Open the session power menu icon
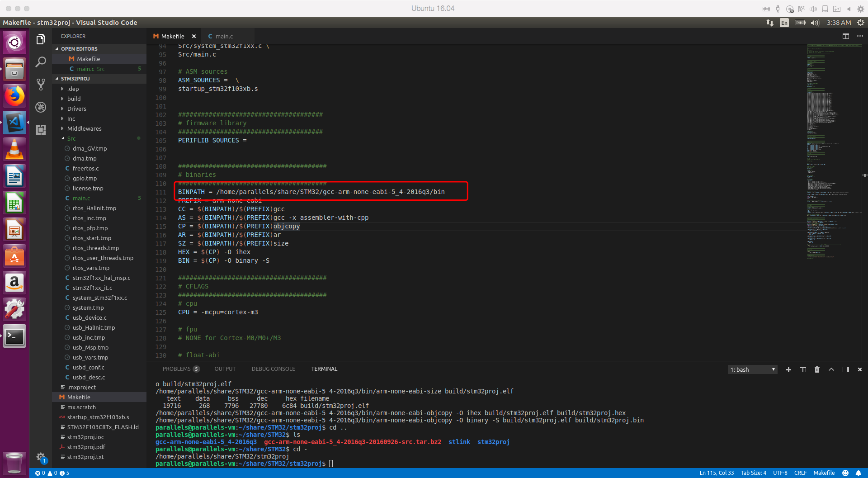868x478 pixels. point(860,23)
